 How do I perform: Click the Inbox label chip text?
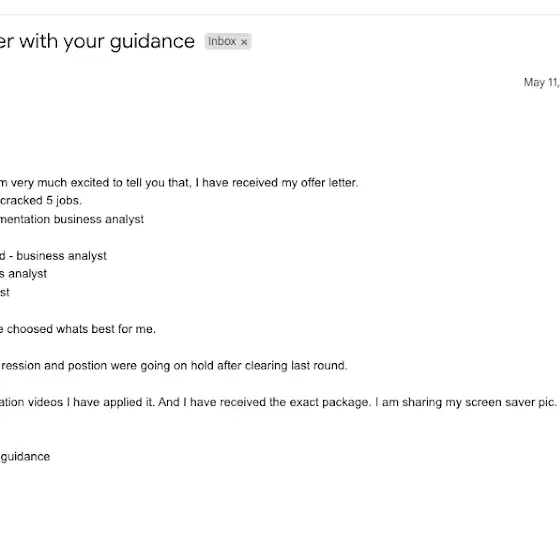click(x=222, y=41)
